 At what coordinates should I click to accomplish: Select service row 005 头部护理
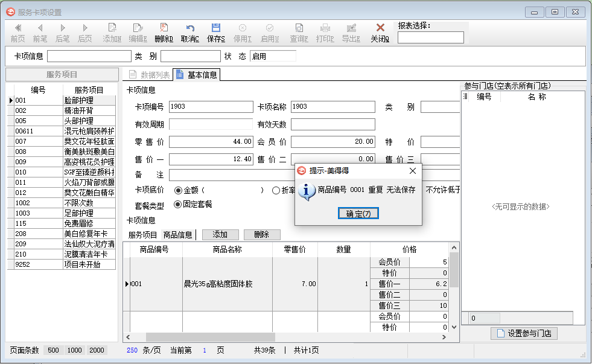tap(62, 121)
